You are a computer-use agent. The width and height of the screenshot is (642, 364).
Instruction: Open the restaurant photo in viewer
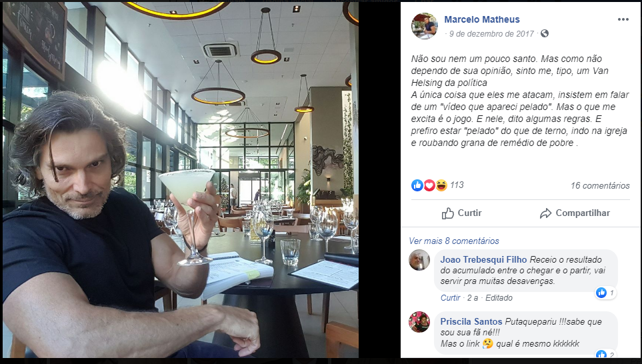[x=181, y=180]
